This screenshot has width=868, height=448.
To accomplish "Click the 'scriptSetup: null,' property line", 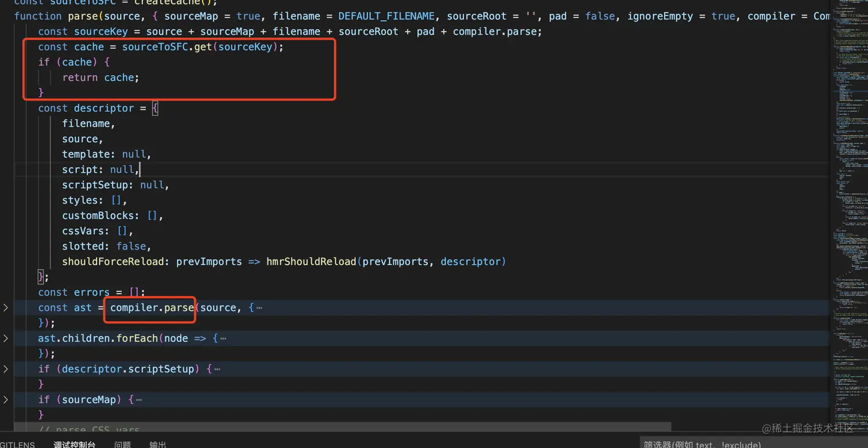I will pyautogui.click(x=116, y=185).
